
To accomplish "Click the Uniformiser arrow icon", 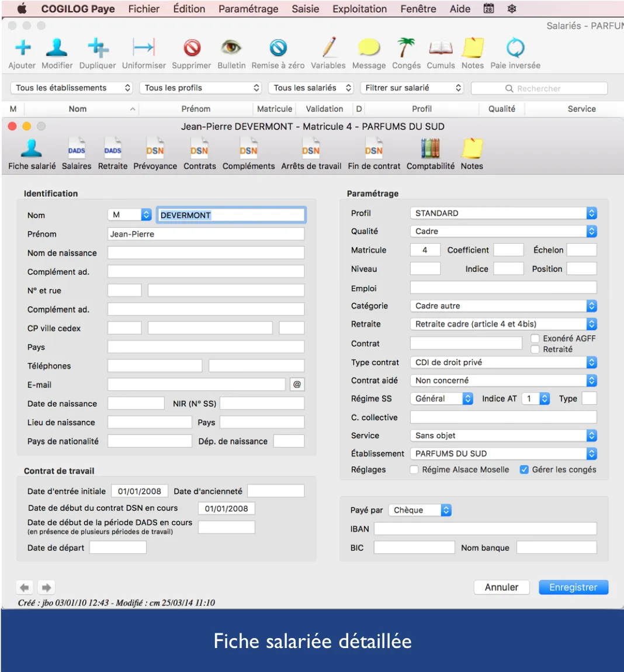I will tap(144, 47).
